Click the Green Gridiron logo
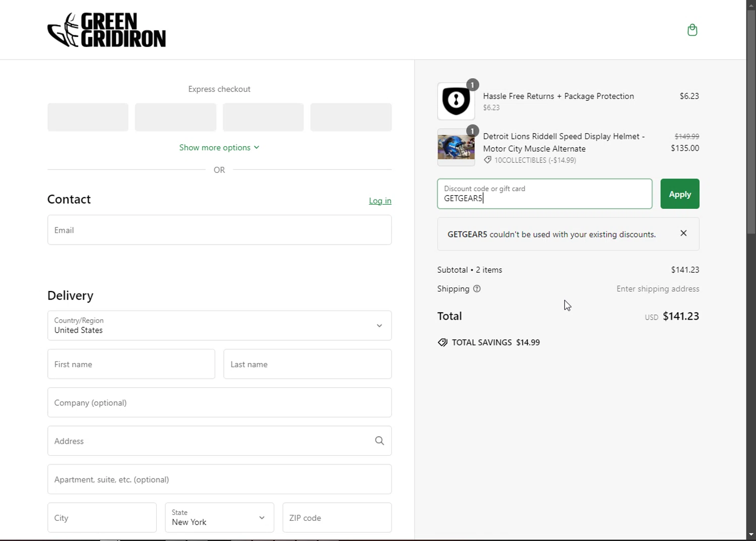 [106, 30]
